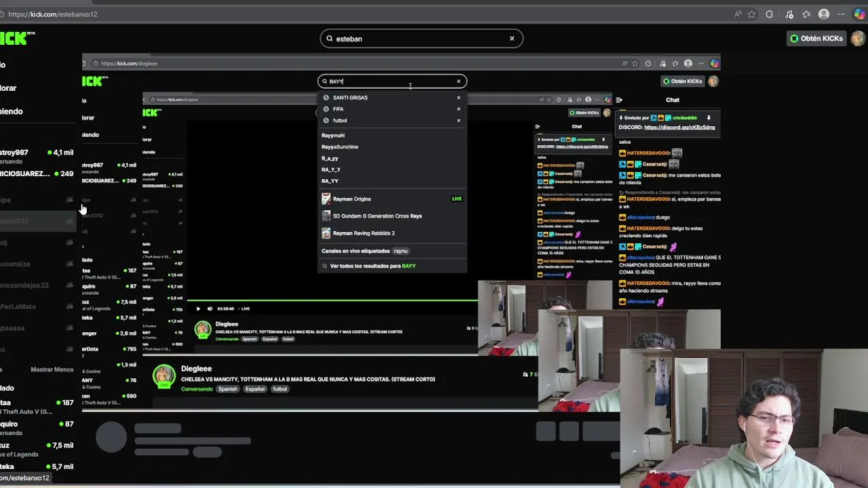The width and height of the screenshot is (868, 488).
Task: Click the LIVE badge next to Rayman Origins
Action: (456, 199)
